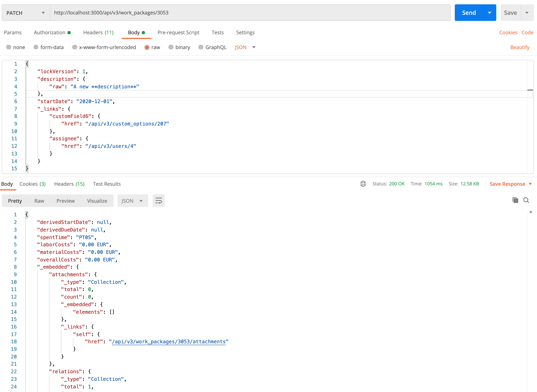Click the Authorization green status dot
Image resolution: width=537 pixels, height=392 pixels.
click(70, 32)
